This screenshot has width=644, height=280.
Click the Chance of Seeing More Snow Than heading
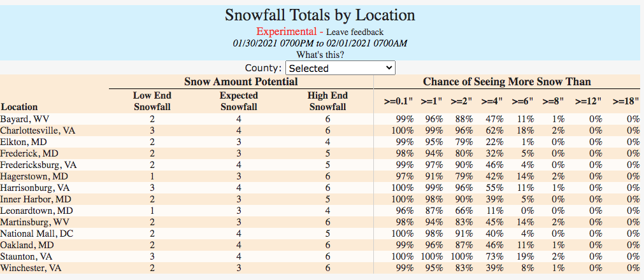coord(506,81)
